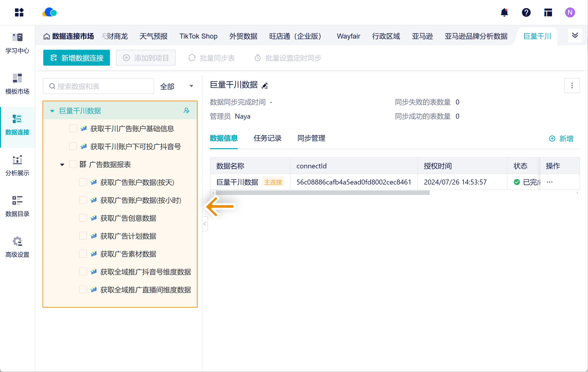588x372 pixels.
Task: Collapse the 巨量千川数据 tree node
Action: [52, 111]
